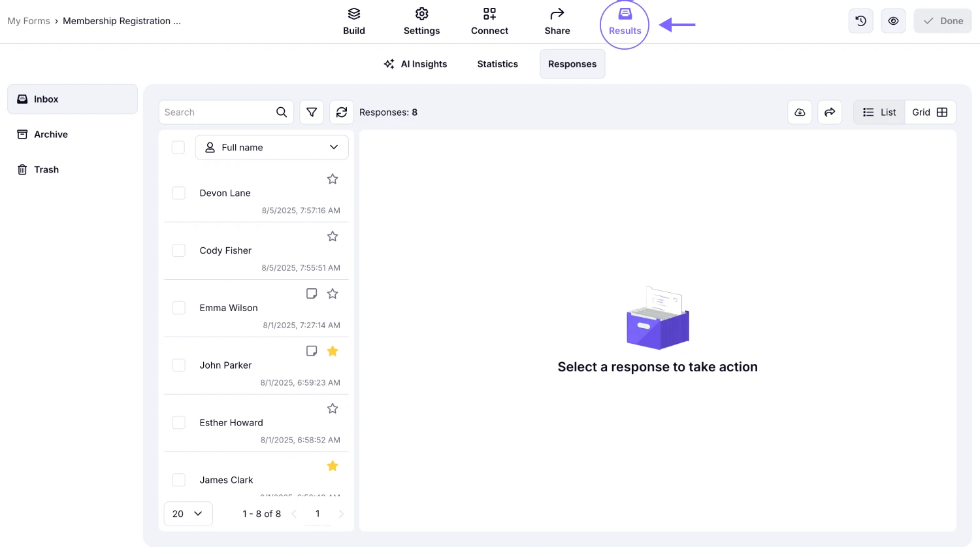980x553 pixels.
Task: Open the per-page count dropdown showing 20
Action: 188,514
